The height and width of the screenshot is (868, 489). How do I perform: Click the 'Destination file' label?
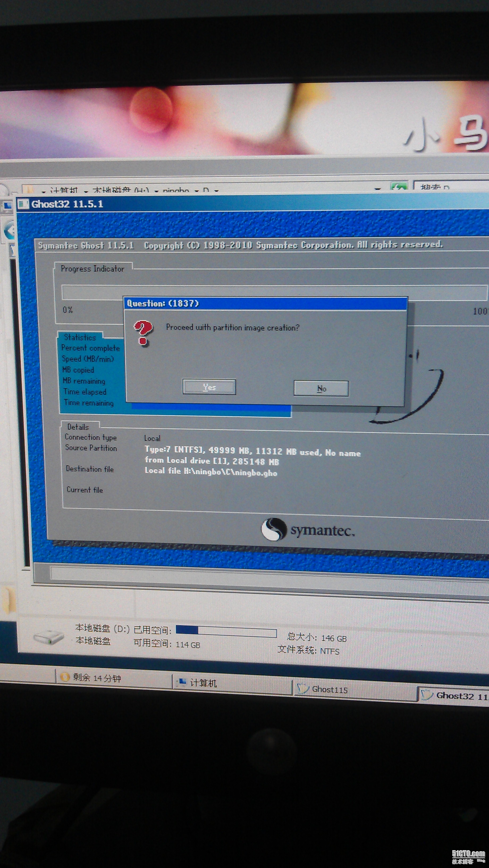point(90,469)
